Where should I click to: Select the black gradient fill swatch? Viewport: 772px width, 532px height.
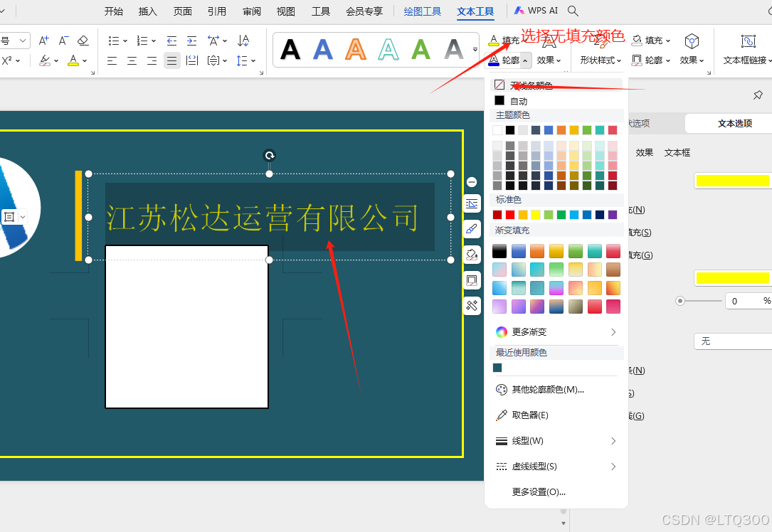pos(499,251)
